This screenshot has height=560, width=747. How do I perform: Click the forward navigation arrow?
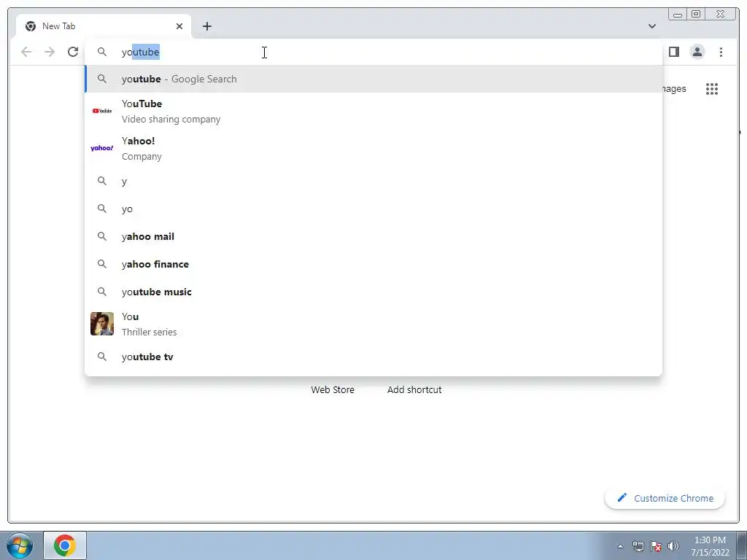coord(50,52)
